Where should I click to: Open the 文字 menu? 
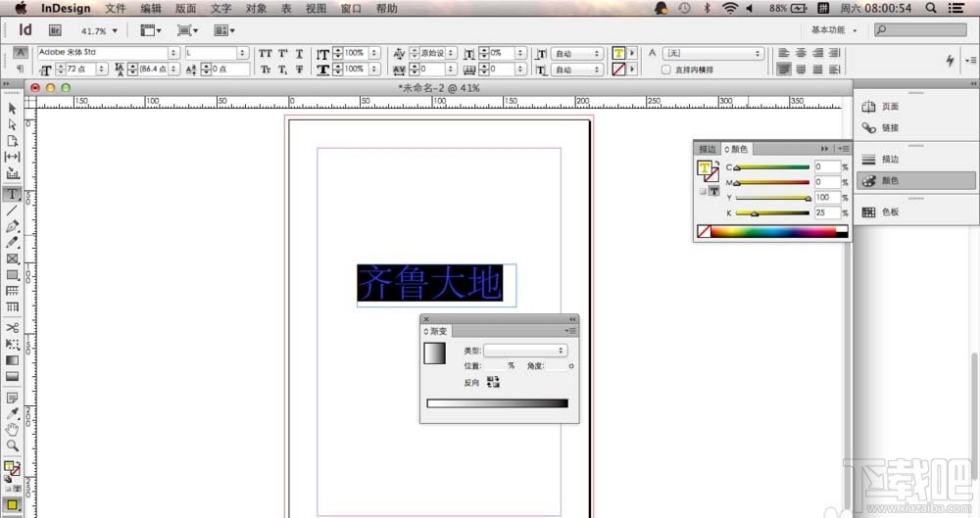pos(221,8)
